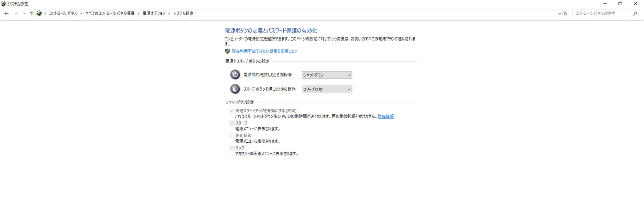This screenshot has height=199, width=644.
Task: Click the 電源とスリープ ボタンの設定 section label
Action: click(247, 61)
